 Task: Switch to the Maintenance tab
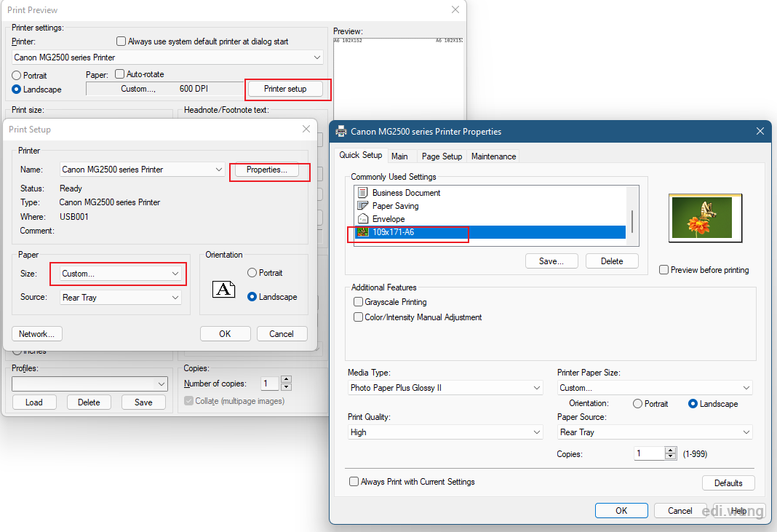(493, 156)
